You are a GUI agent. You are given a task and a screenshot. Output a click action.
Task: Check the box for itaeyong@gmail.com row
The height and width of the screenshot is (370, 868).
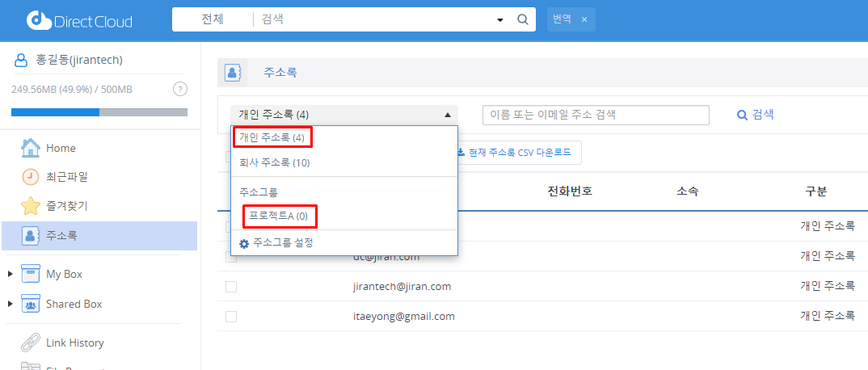[231, 317]
